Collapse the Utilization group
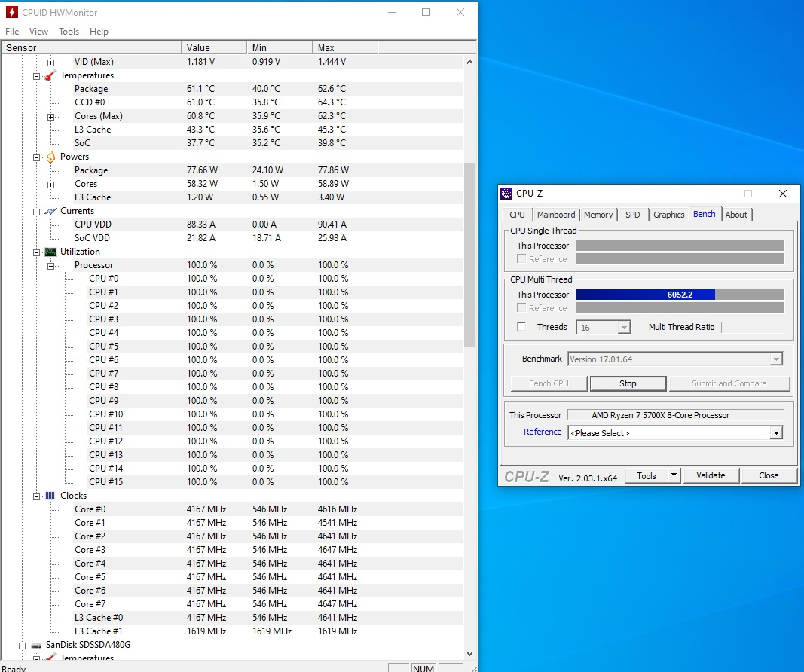The width and height of the screenshot is (804, 672). click(x=36, y=252)
